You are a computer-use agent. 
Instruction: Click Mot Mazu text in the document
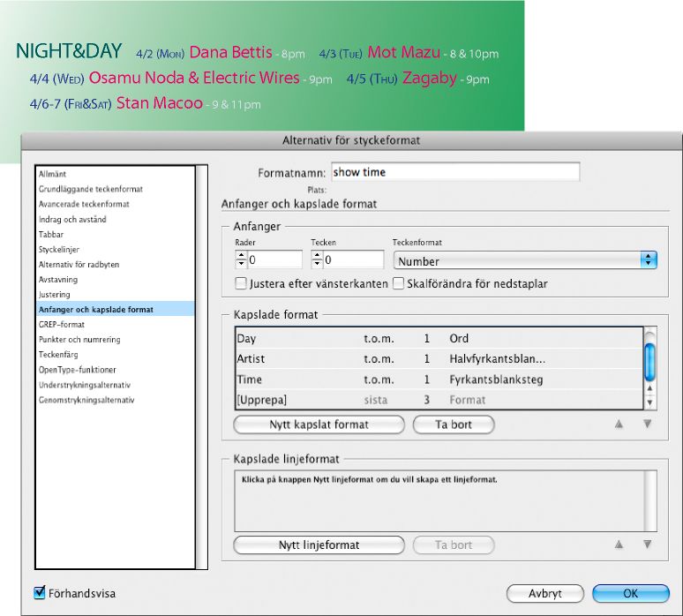pyautogui.click(x=404, y=52)
